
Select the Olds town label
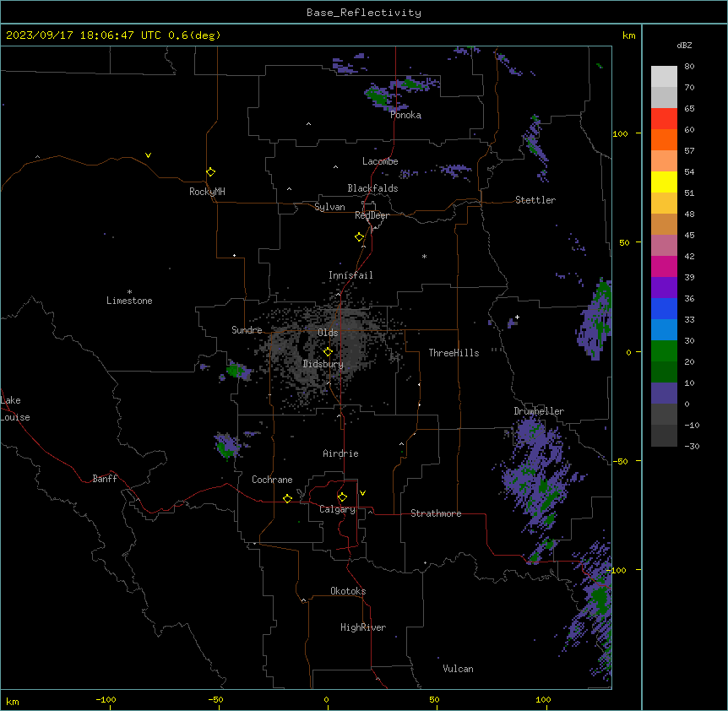328,333
